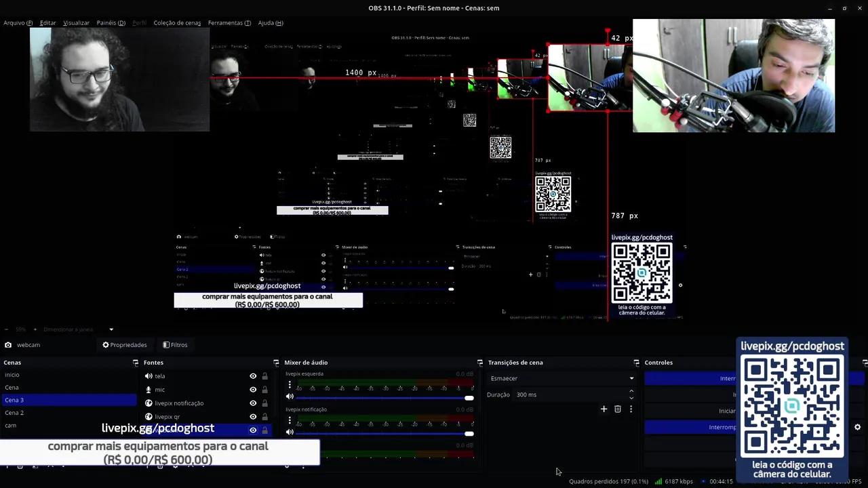Open livepix esquerda audio options menu
The height and width of the screenshot is (488, 868).
tap(290, 385)
